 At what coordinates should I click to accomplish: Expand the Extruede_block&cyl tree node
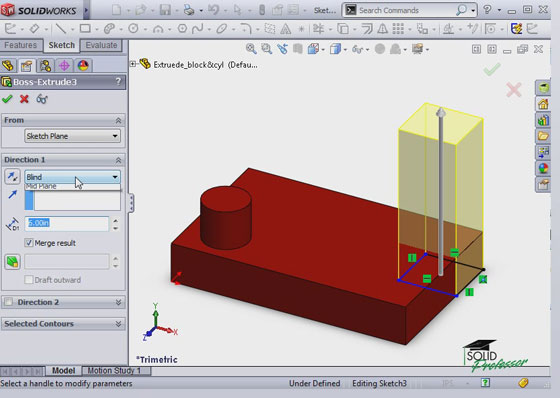pos(133,64)
